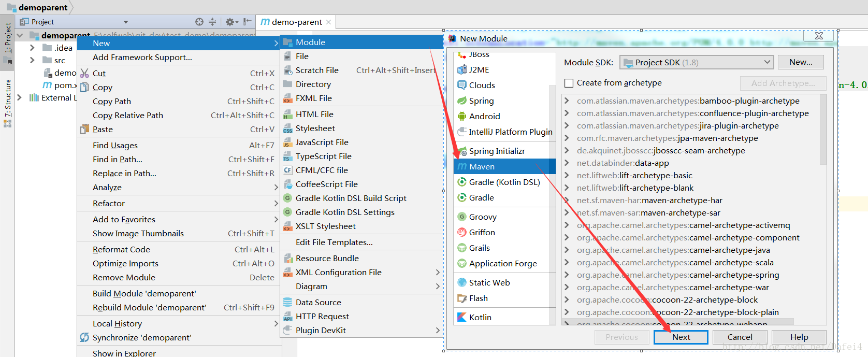Image resolution: width=868 pixels, height=357 pixels.
Task: Choose Remove Module menu entry
Action: pyautogui.click(x=179, y=277)
